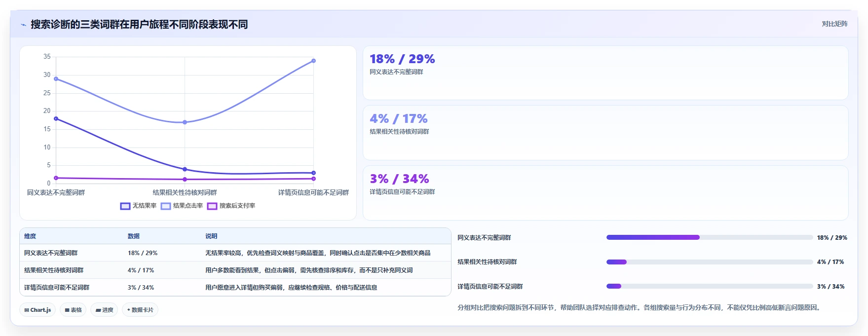Click table cell 结果相关性待核对词群

click(54, 270)
